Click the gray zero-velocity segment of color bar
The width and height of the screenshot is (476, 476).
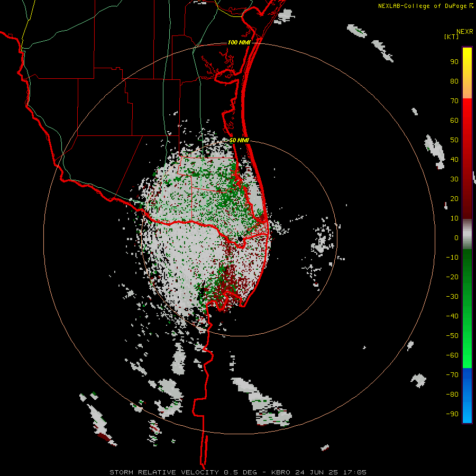coord(467,234)
